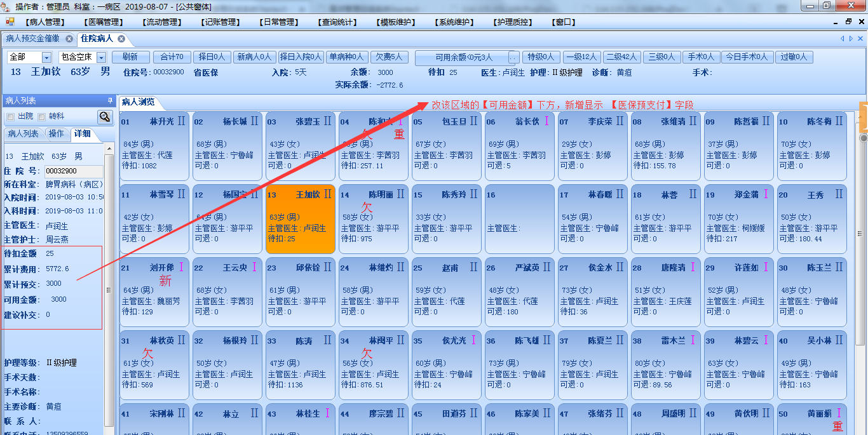Click the magnifier search icon in 病人列表

[104, 117]
